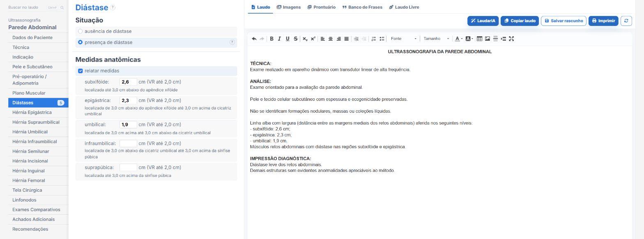
Task: Open the Tamanho size dropdown
Action: pyautogui.click(x=436, y=39)
